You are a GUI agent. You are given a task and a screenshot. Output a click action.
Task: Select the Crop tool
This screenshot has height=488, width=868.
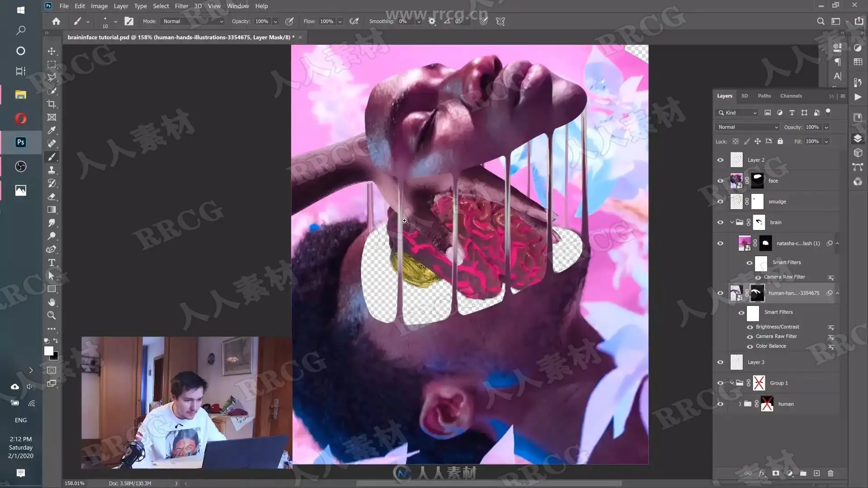click(52, 104)
